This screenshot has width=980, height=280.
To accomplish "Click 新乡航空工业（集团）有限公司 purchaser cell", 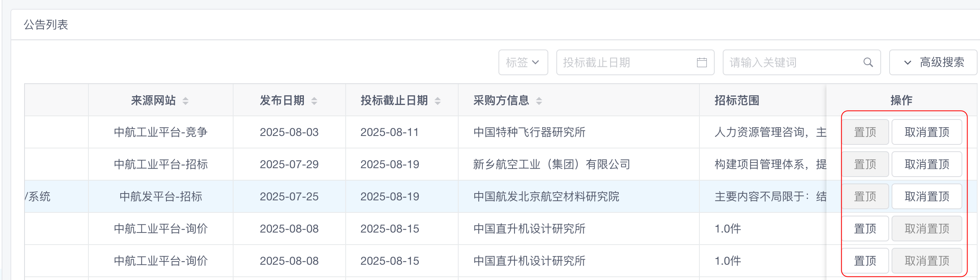I will pyautogui.click(x=552, y=164).
